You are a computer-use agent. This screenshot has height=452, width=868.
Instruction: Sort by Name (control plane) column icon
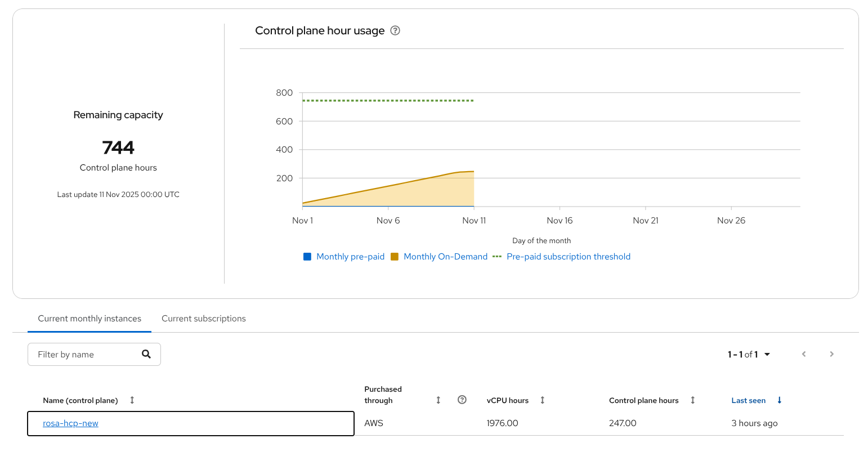(x=132, y=400)
